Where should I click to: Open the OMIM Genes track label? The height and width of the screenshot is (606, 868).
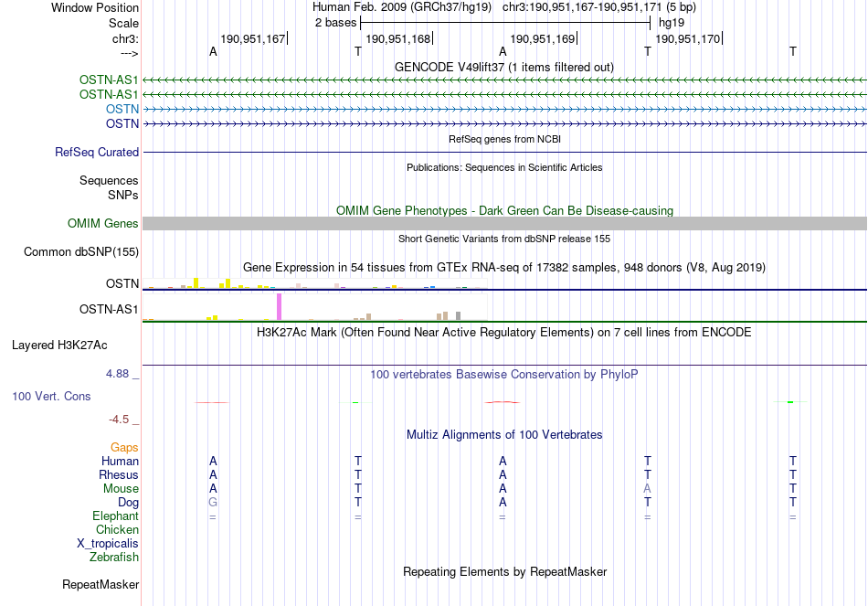click(102, 223)
